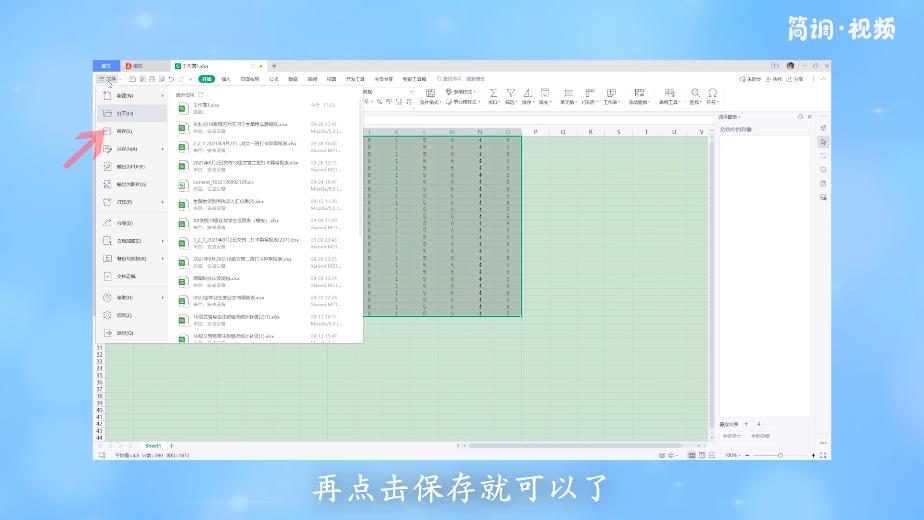Image resolution: width=924 pixels, height=520 pixels.
Task: Click 打开 (Open) in the file menu
Action: click(x=123, y=113)
